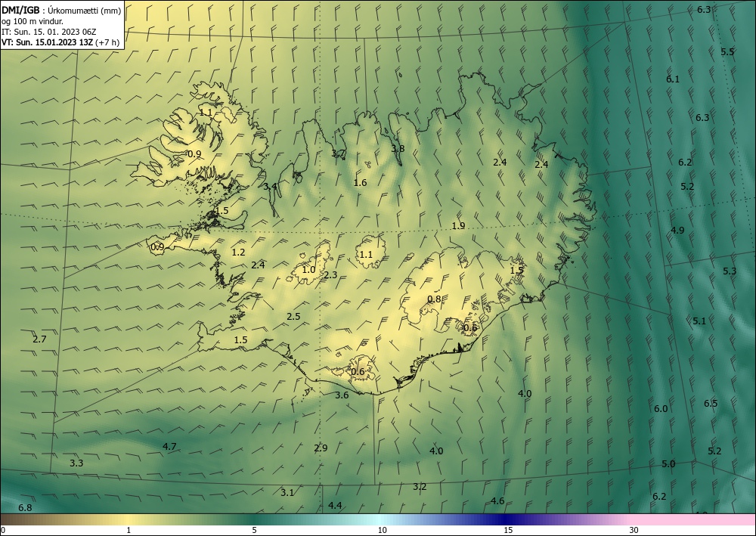Click the glacier value '0.8'
Screen dimensions: 756x536
tap(434, 299)
